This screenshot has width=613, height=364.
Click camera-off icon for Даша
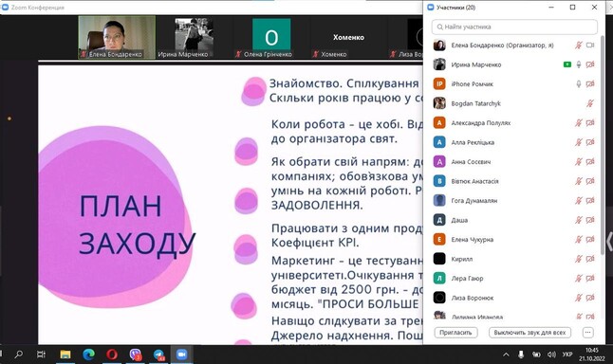point(590,220)
